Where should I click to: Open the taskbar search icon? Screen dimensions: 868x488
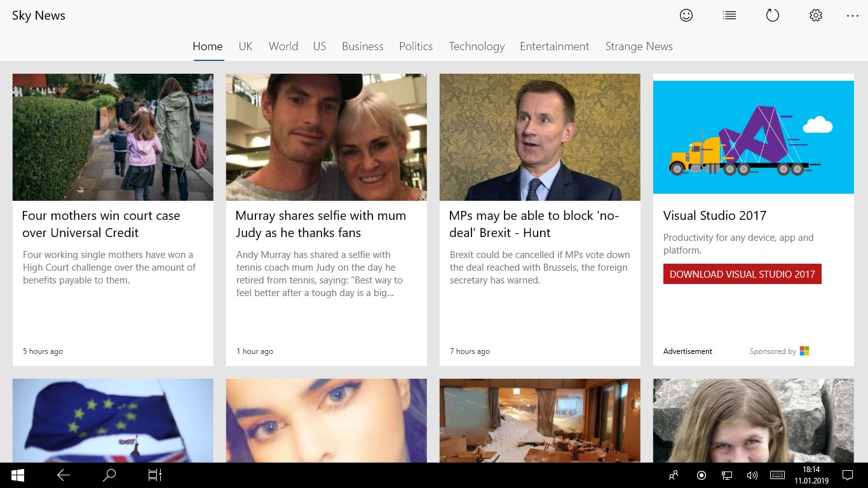pyautogui.click(x=109, y=475)
